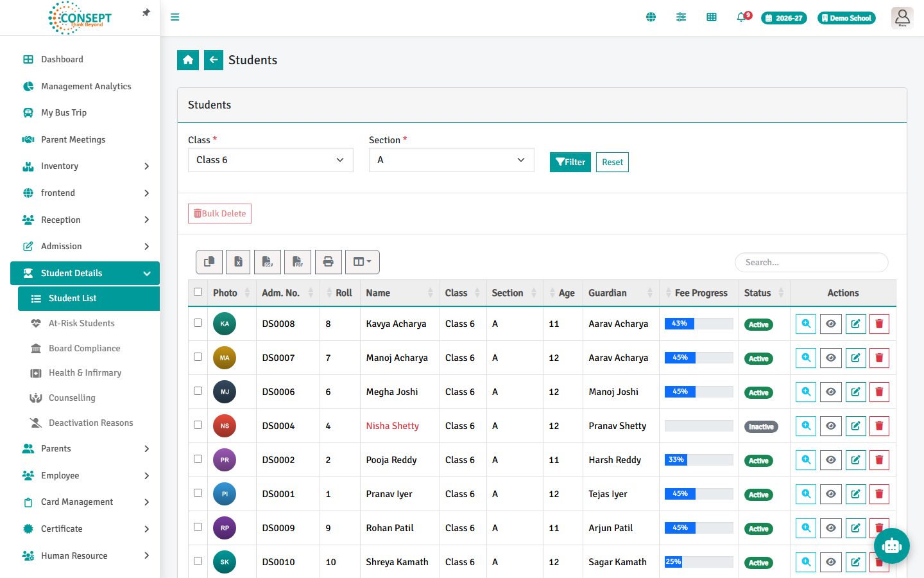
Task: Check the select-all checkbox in table header
Action: point(198,292)
